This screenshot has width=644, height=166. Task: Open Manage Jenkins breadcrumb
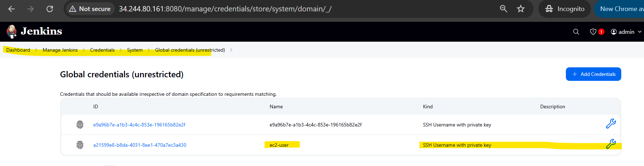(60, 50)
